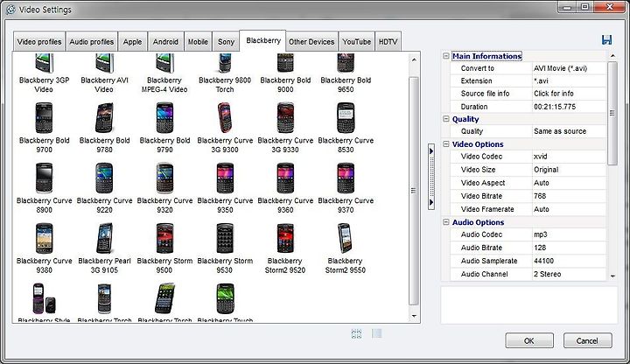The width and height of the screenshot is (630, 364).
Task: Click the upper panel splitter arrow
Action: click(x=431, y=151)
